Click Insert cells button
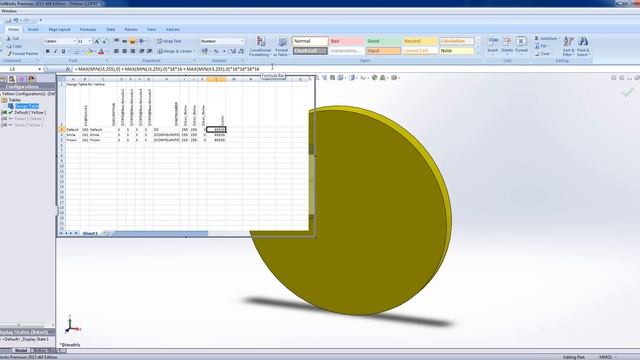640x360 pixels. 493,46
